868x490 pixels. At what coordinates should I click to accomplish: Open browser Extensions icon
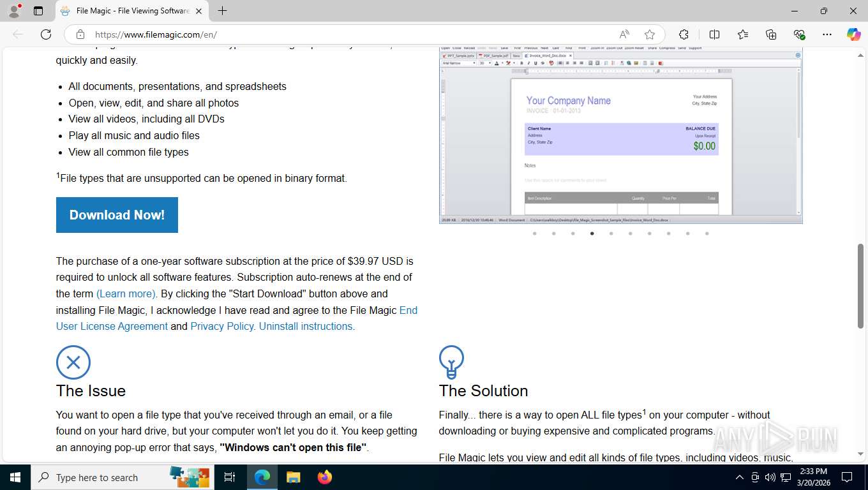[x=684, y=34]
